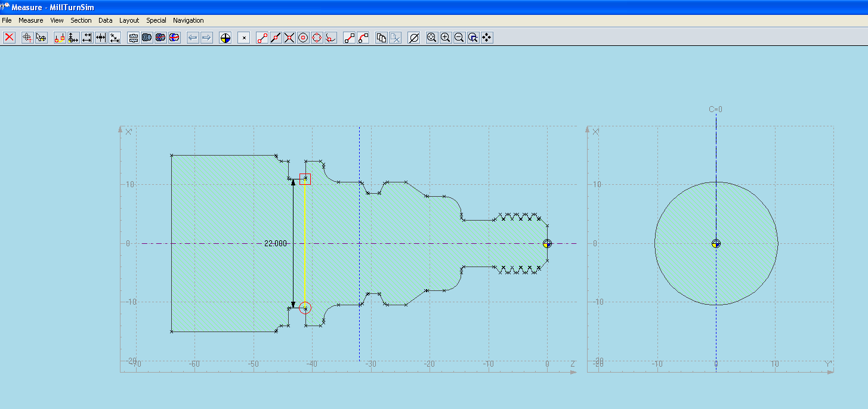
Task: Click the copy measurement icon
Action: click(x=381, y=38)
